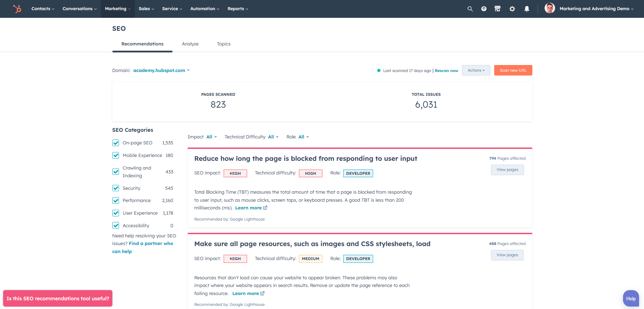Open the Help widget
This screenshot has height=309, width=644.
(x=631, y=299)
